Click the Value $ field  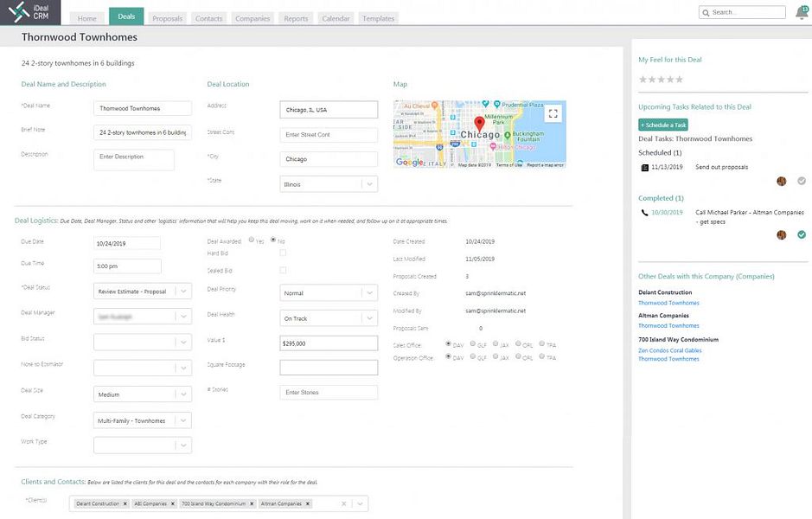329,343
